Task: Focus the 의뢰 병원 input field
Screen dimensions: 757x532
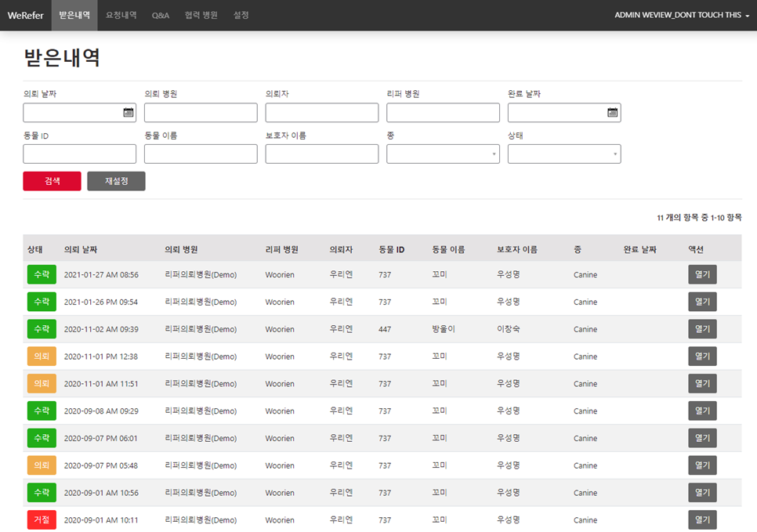Action: [x=201, y=113]
